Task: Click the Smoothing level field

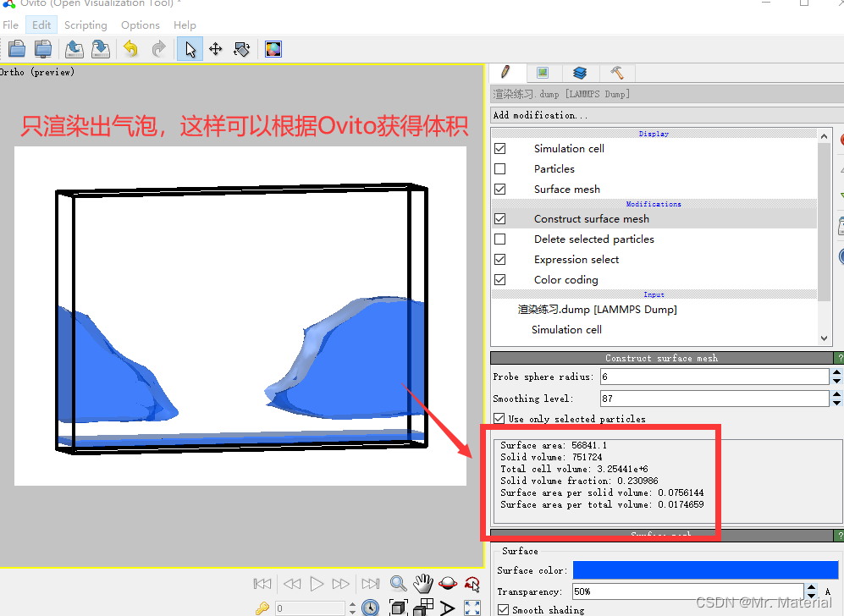Action: [x=714, y=398]
